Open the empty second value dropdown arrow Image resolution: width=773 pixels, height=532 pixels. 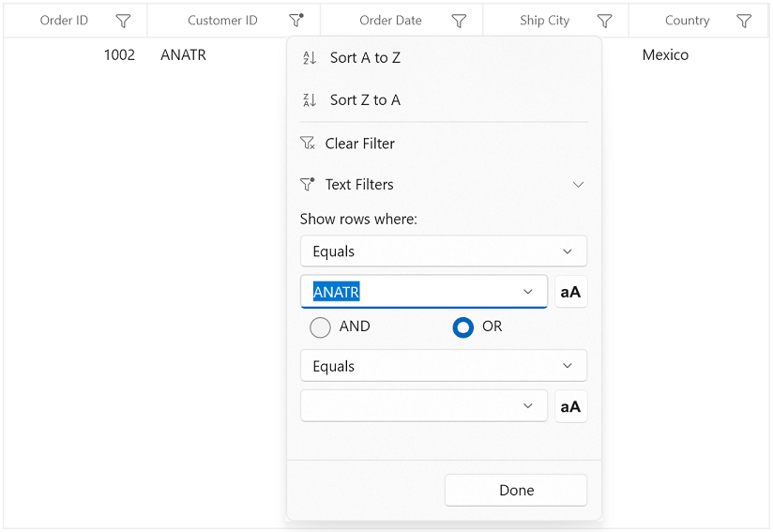tap(528, 406)
